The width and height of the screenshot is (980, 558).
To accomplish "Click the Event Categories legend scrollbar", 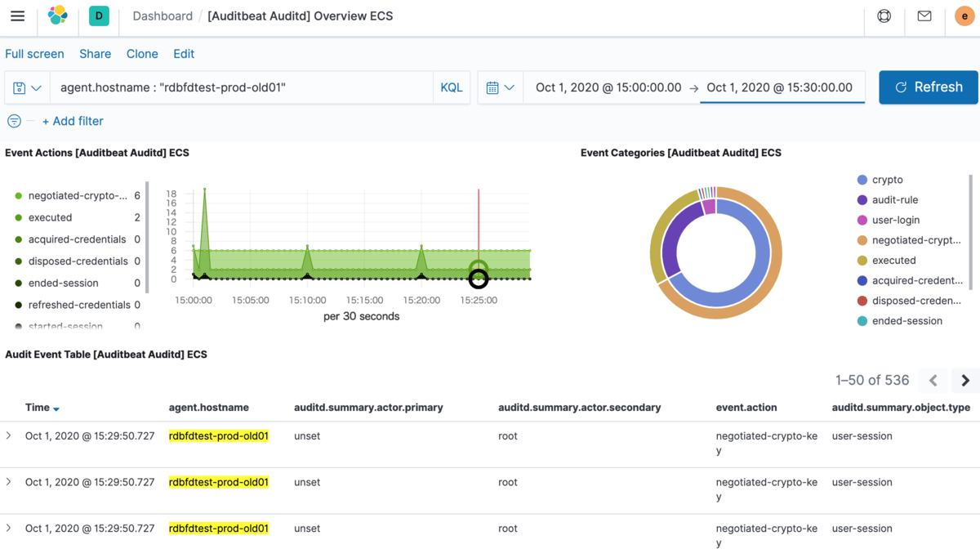I will (971, 231).
